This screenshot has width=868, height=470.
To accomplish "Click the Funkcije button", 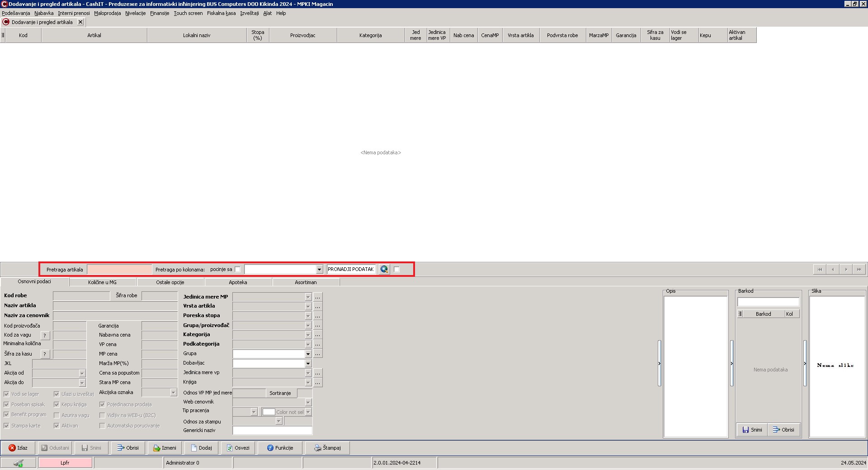I will pos(280,448).
